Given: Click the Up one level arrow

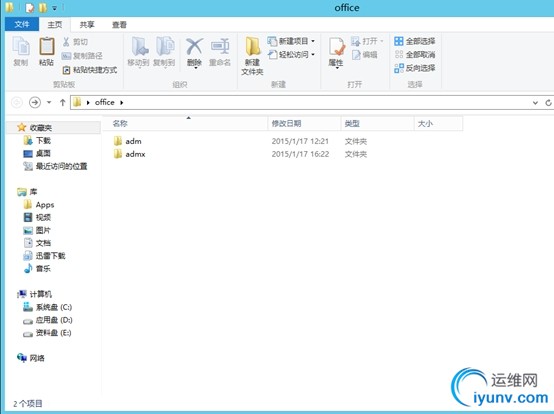Looking at the screenshot, I should point(63,102).
